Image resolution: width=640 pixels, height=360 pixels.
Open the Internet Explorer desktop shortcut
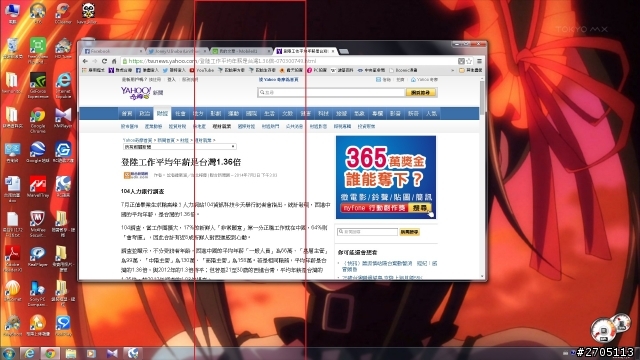click(x=63, y=85)
